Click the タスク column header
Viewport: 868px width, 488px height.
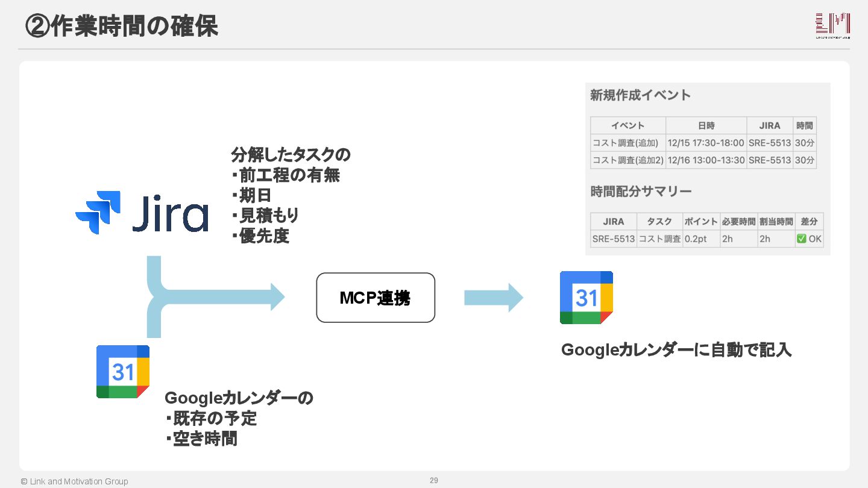(659, 221)
